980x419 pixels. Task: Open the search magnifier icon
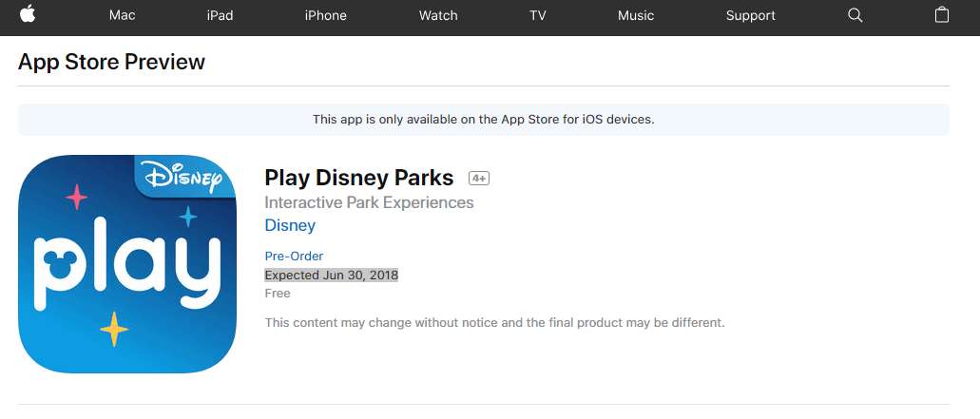855,15
